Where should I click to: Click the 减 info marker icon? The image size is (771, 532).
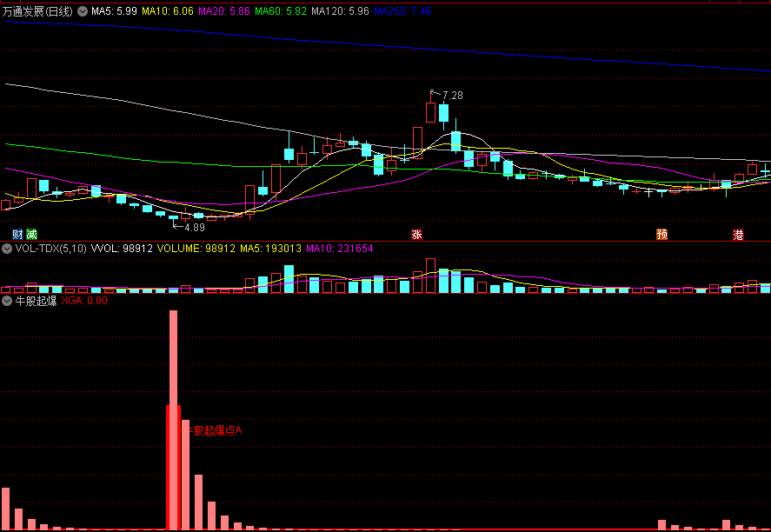pyautogui.click(x=32, y=235)
